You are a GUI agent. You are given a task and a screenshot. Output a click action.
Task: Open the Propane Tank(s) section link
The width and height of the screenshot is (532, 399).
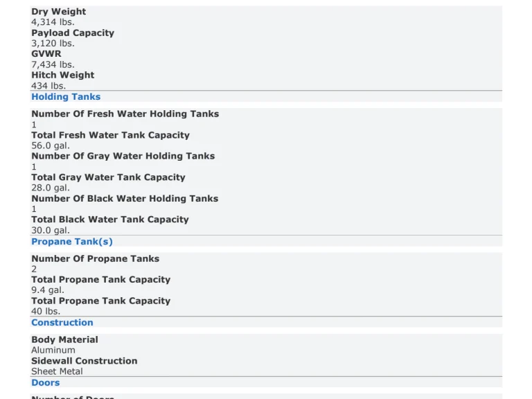click(x=71, y=242)
